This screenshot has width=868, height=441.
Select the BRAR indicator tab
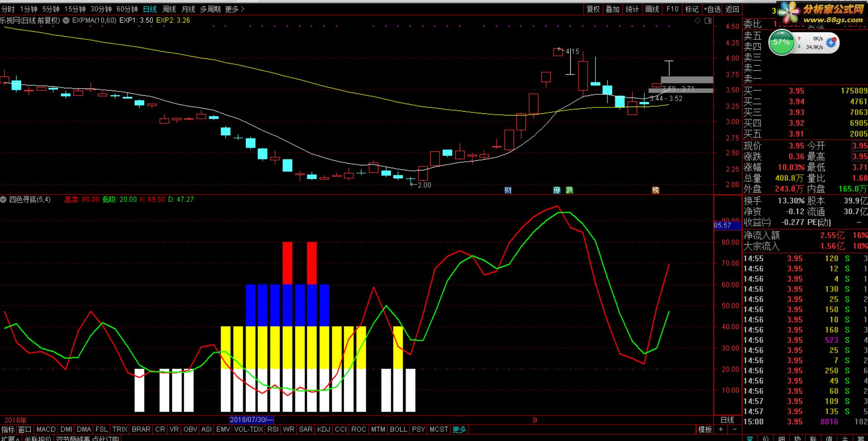point(141,429)
